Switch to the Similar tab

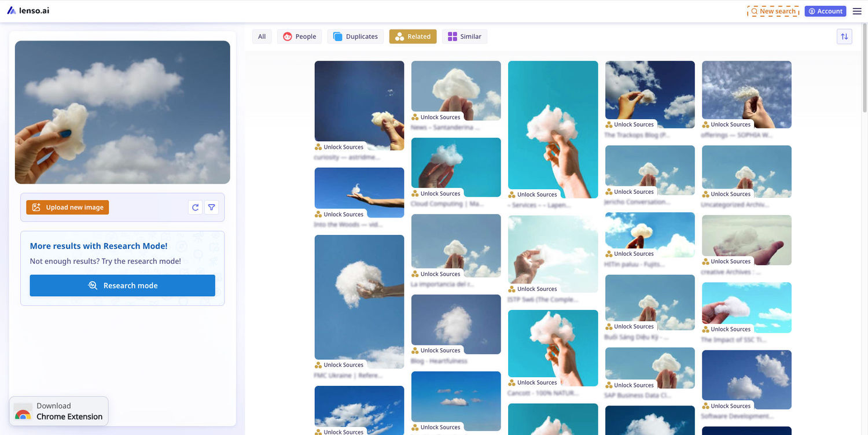(x=465, y=36)
